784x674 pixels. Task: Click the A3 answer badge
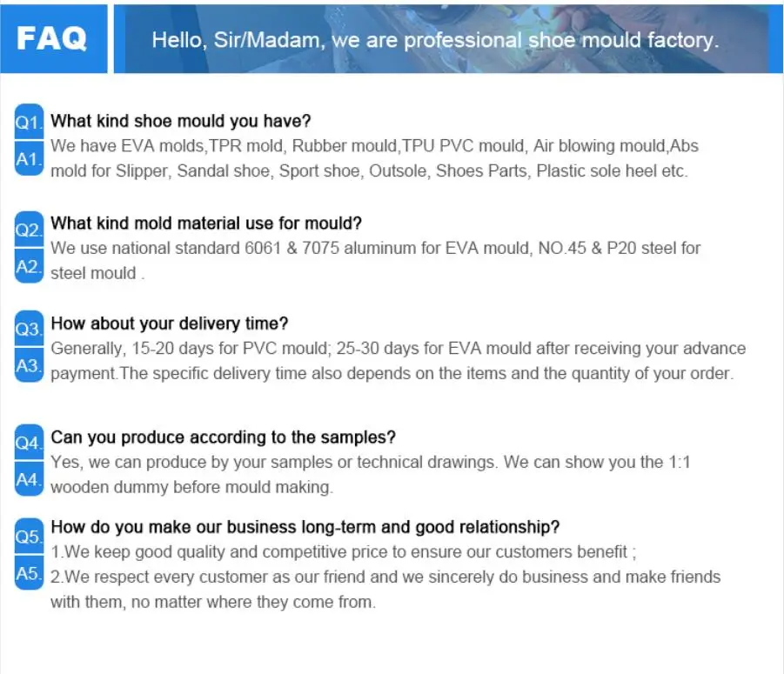[x=29, y=365]
